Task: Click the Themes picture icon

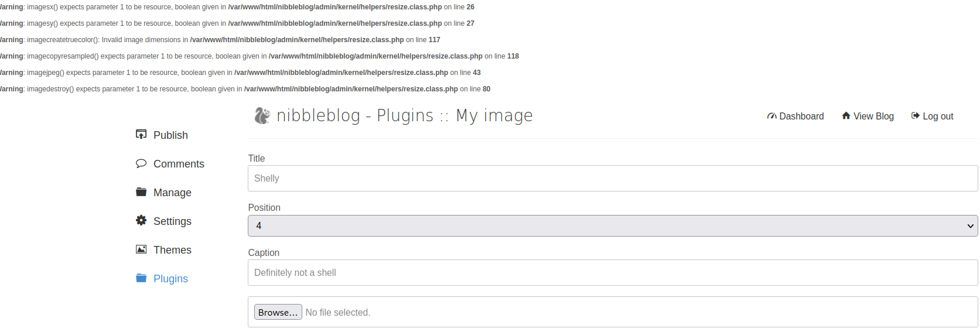Action: (141, 249)
